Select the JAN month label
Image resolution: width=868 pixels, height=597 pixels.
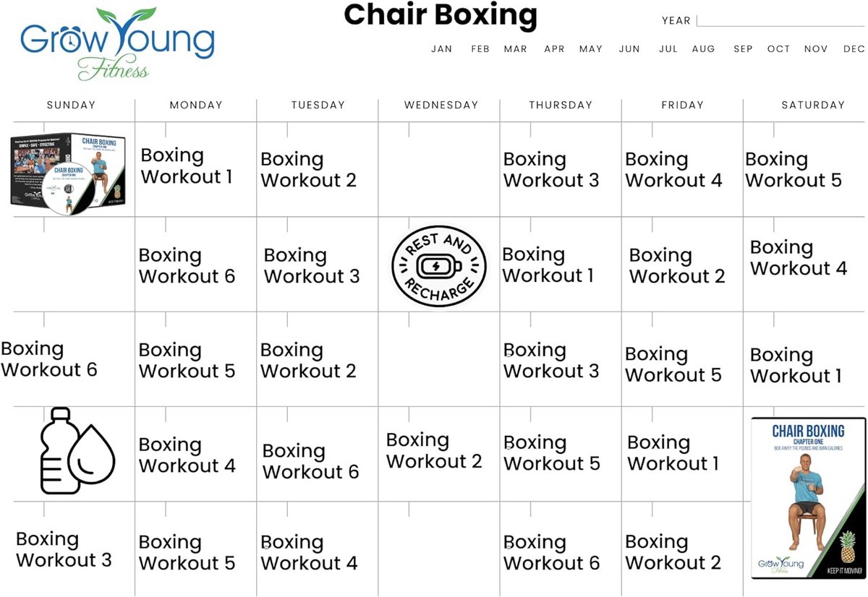click(442, 49)
